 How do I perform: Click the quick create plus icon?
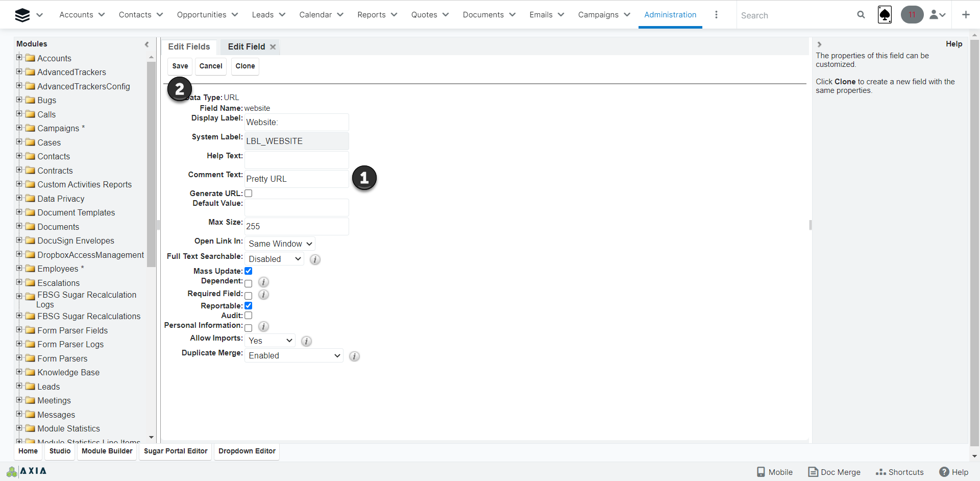(x=966, y=15)
